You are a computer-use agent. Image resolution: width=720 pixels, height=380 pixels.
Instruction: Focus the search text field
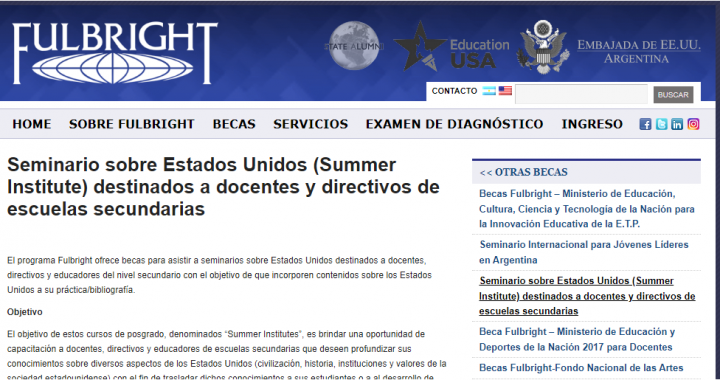pos(581,94)
